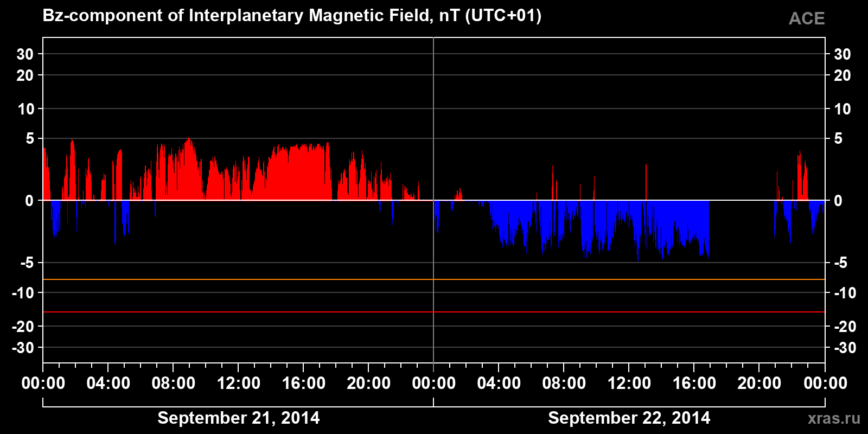The width and height of the screenshot is (868, 434).
Task: Click "16:00" time label for September 22
Action: 694,383
